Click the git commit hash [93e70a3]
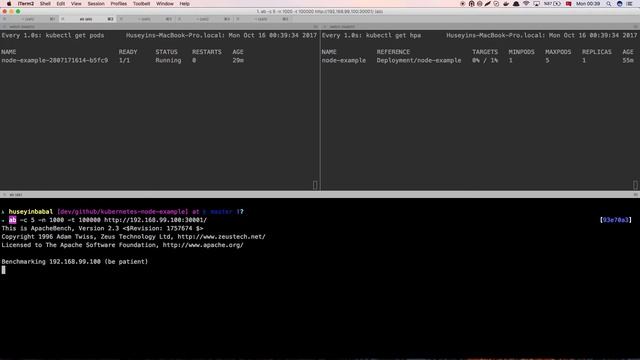Screen dimensions: 640x360 [x=616, y=220]
